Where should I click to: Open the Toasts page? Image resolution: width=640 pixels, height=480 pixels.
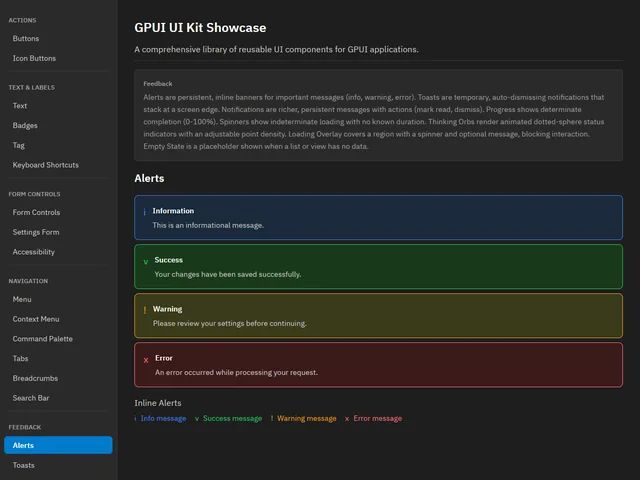coord(58,465)
